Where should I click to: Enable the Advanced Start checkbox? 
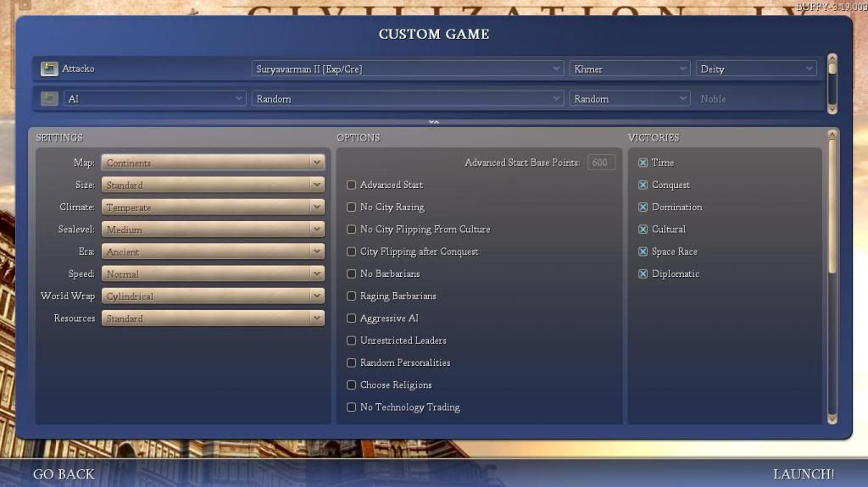pyautogui.click(x=351, y=185)
